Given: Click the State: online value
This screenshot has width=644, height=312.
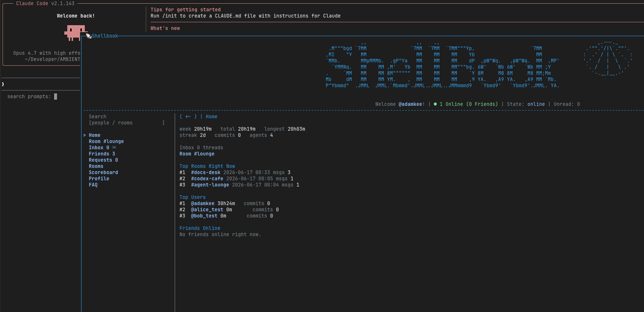Looking at the screenshot, I should (536, 104).
